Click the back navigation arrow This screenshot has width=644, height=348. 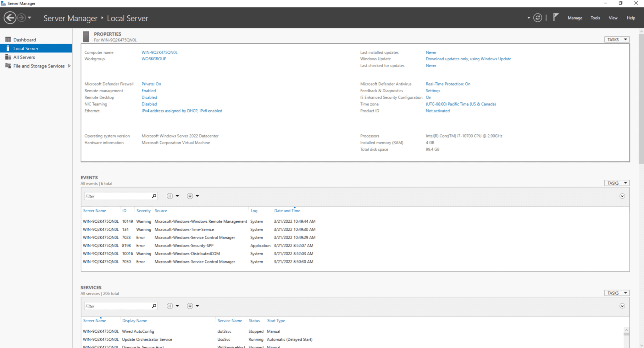pyautogui.click(x=10, y=18)
